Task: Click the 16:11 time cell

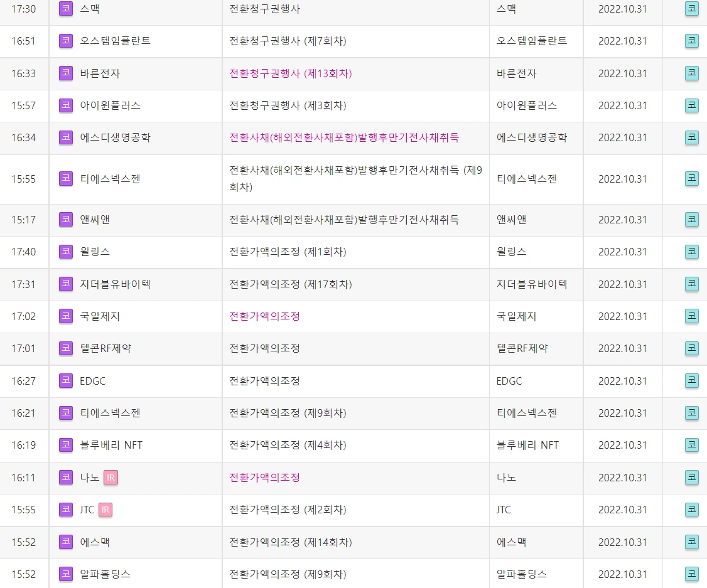Action: [23, 477]
